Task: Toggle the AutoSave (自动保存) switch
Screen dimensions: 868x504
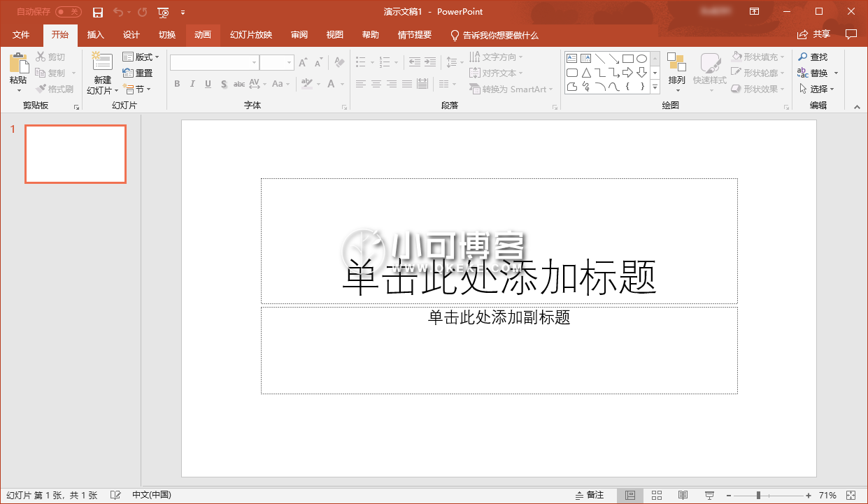Action: [69, 12]
